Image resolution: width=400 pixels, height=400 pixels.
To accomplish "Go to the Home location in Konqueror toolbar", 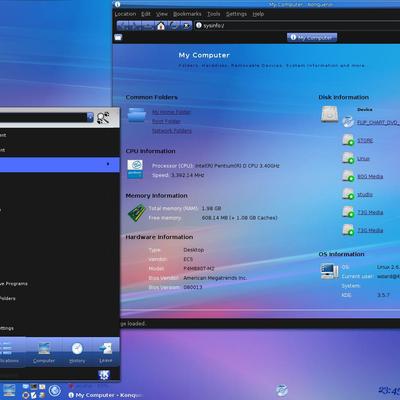I will pos(161,26).
